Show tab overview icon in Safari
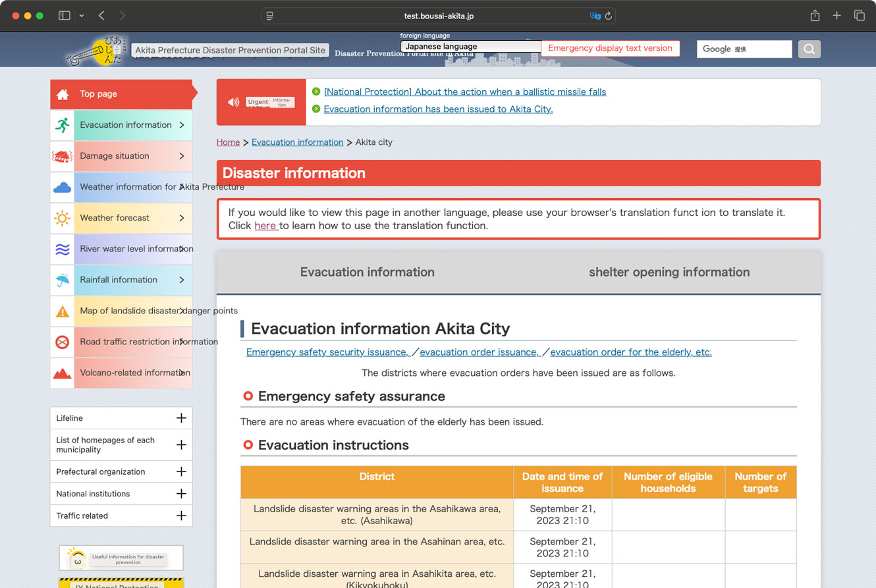The width and height of the screenshot is (876, 588). tap(860, 15)
